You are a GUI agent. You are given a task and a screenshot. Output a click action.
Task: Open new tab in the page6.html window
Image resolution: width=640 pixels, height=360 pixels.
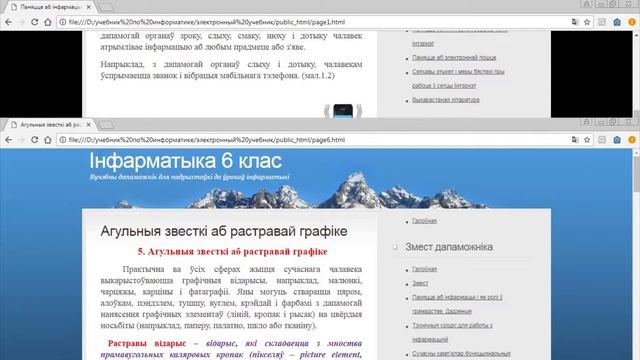coord(106,124)
